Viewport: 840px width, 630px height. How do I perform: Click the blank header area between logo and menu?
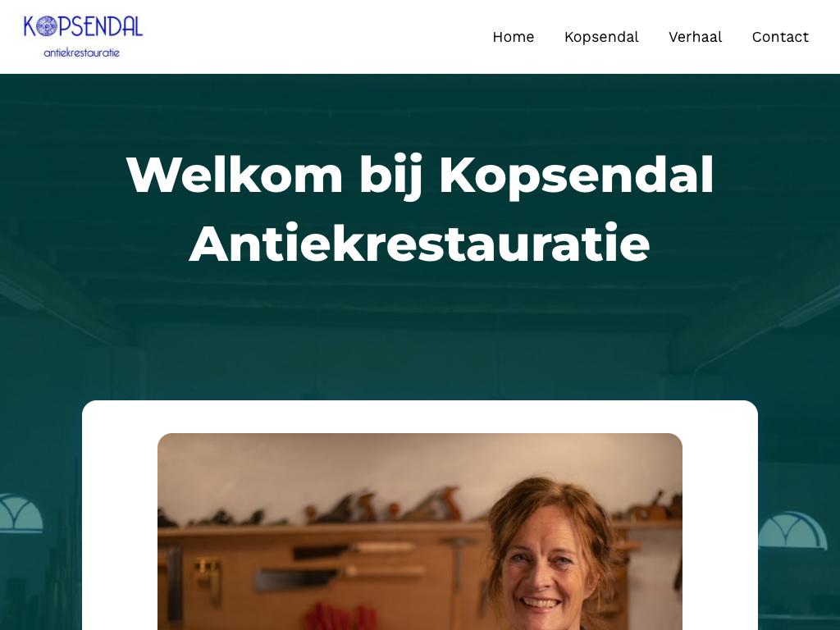pos(316,37)
